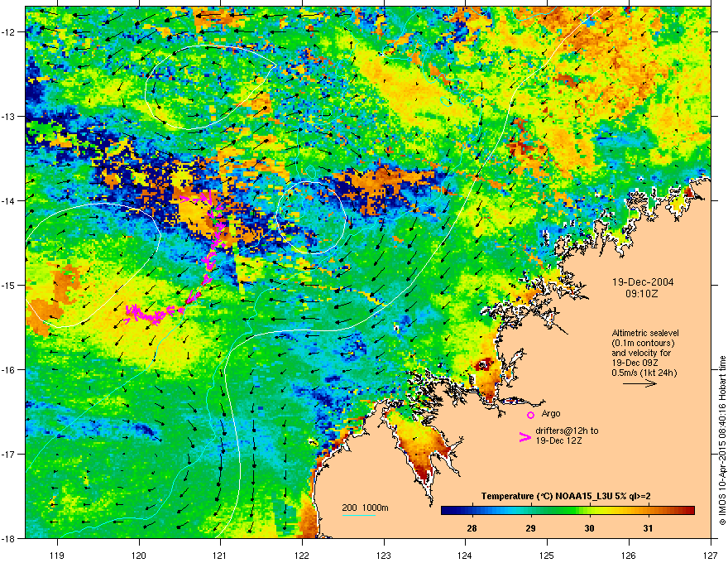Click latitude axis label -15
This screenshot has height=563, width=728.
[x=8, y=285]
